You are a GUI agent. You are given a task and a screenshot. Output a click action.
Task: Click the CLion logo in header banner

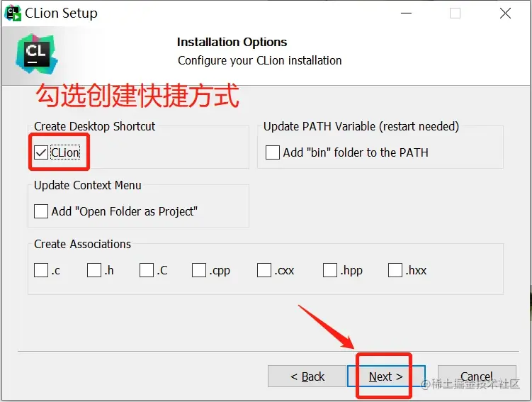coord(37,54)
